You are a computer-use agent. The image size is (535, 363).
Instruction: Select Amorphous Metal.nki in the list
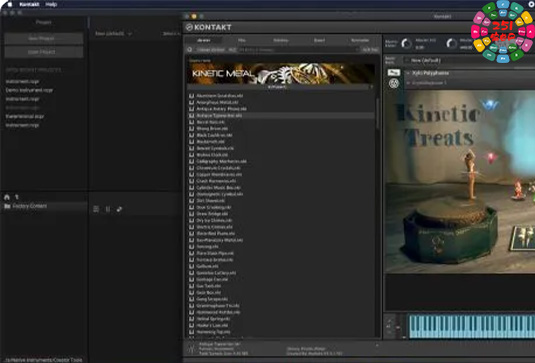pyautogui.click(x=217, y=102)
